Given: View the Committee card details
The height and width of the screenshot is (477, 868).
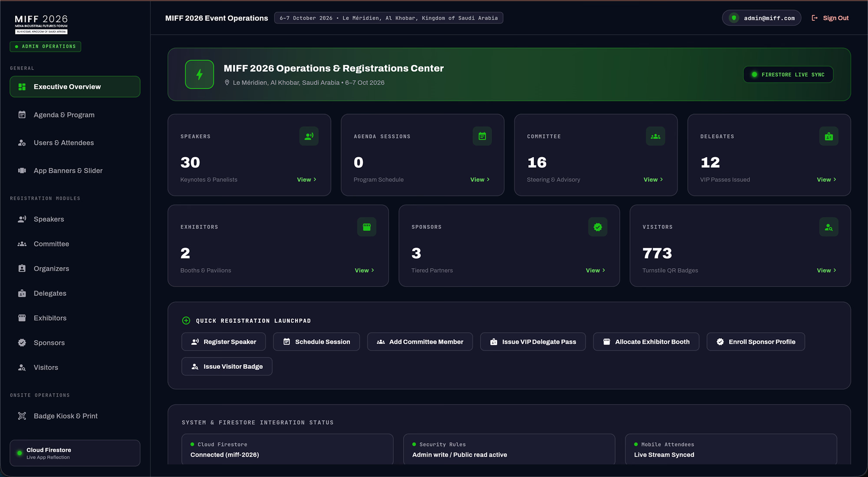Looking at the screenshot, I should pyautogui.click(x=653, y=179).
